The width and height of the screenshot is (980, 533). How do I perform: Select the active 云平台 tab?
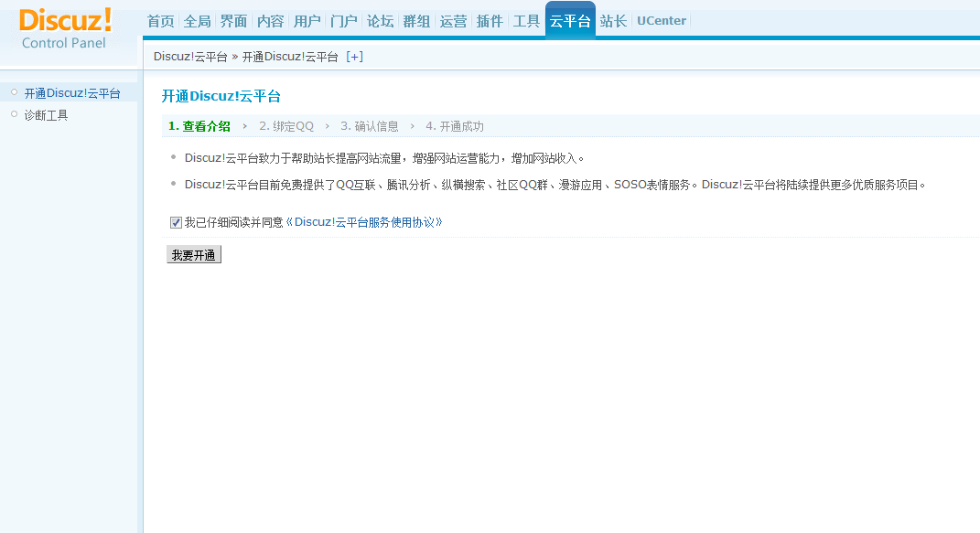pyautogui.click(x=570, y=21)
